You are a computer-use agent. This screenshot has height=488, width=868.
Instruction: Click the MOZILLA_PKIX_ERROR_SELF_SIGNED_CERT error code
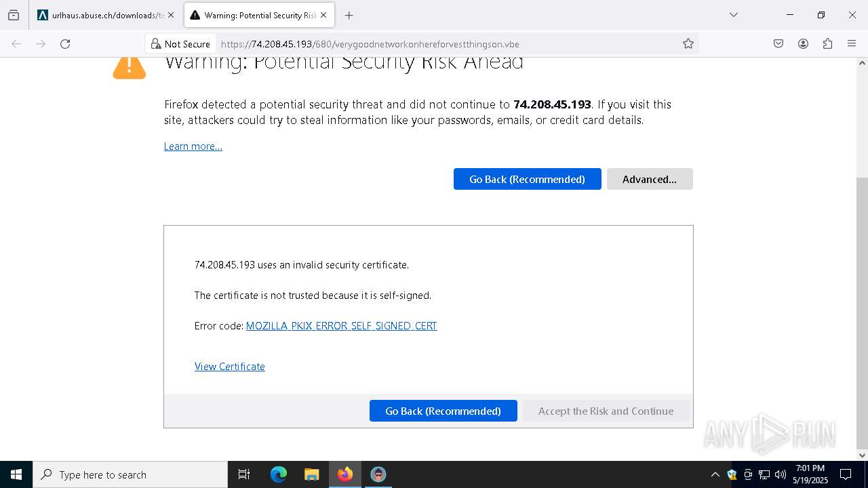pos(341,326)
